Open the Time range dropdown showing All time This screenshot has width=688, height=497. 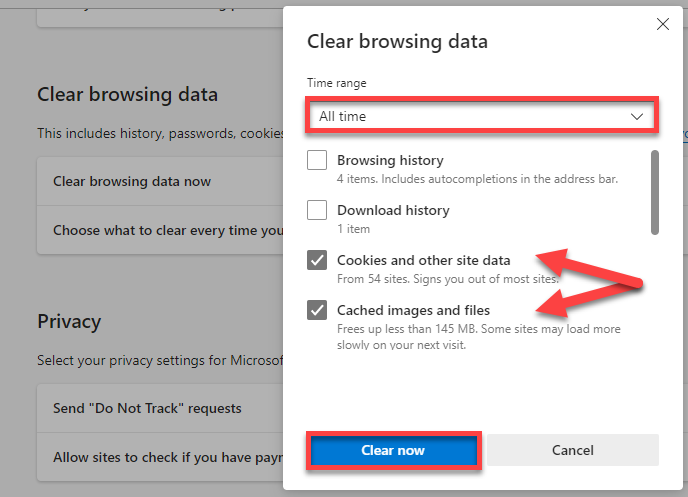pyautogui.click(x=480, y=116)
